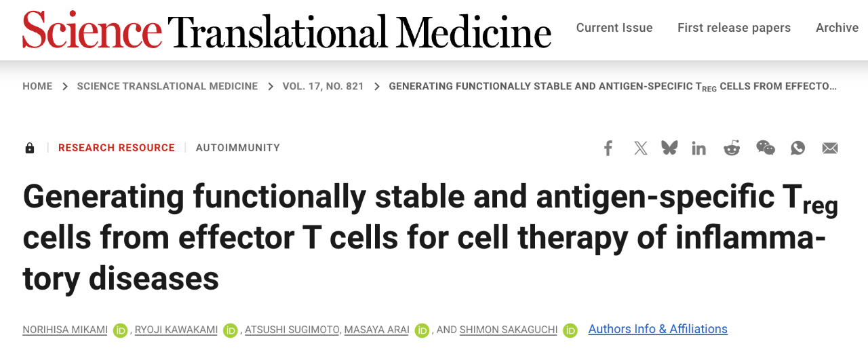Go to First release papers

pyautogui.click(x=734, y=28)
